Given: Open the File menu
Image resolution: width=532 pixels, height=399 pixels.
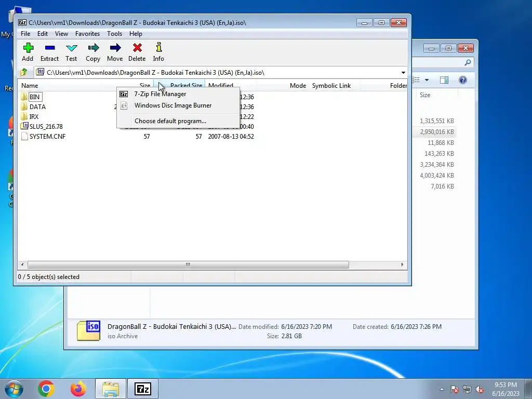Looking at the screenshot, I should tap(25, 34).
